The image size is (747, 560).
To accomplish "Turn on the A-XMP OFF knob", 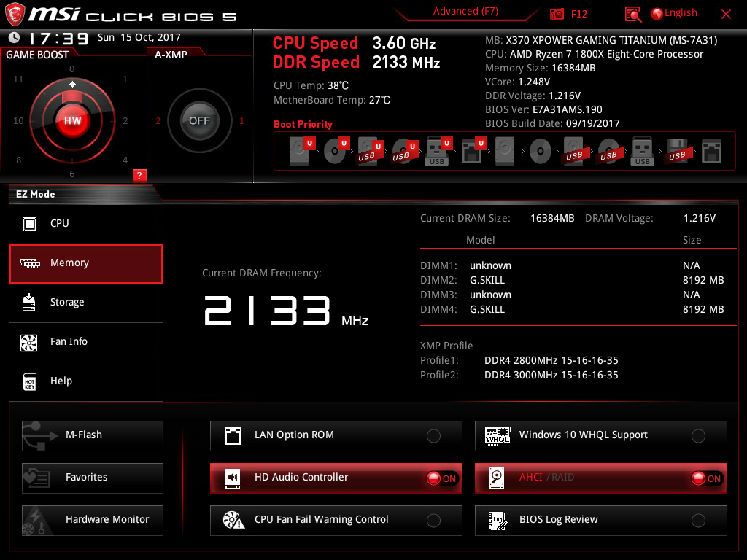I will click(199, 120).
